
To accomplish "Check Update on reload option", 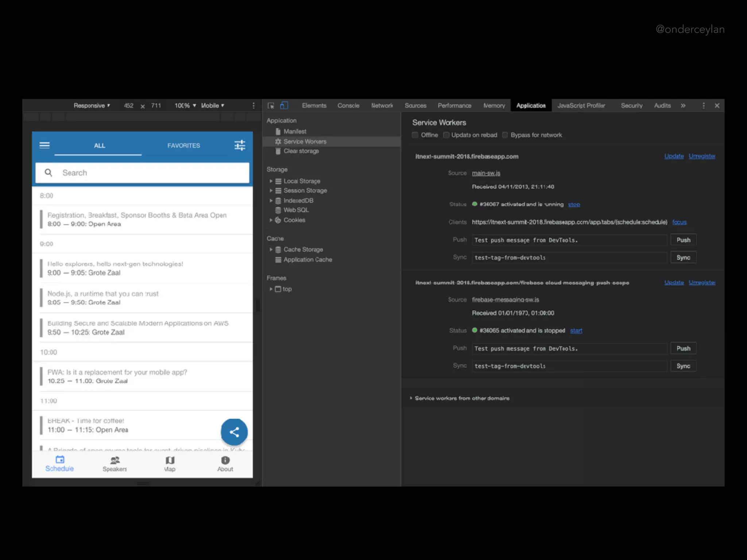I will coord(446,135).
